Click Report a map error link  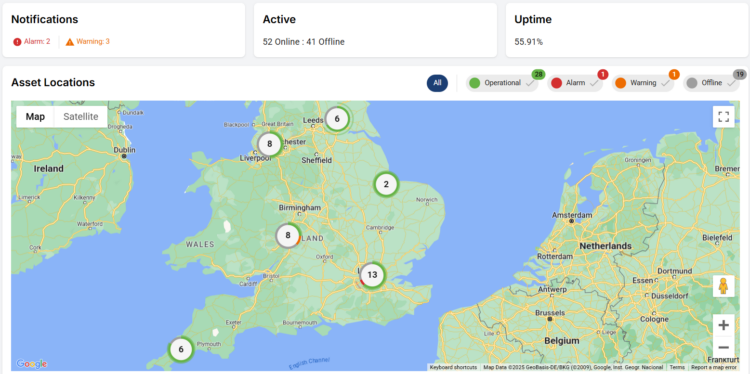coord(714,367)
